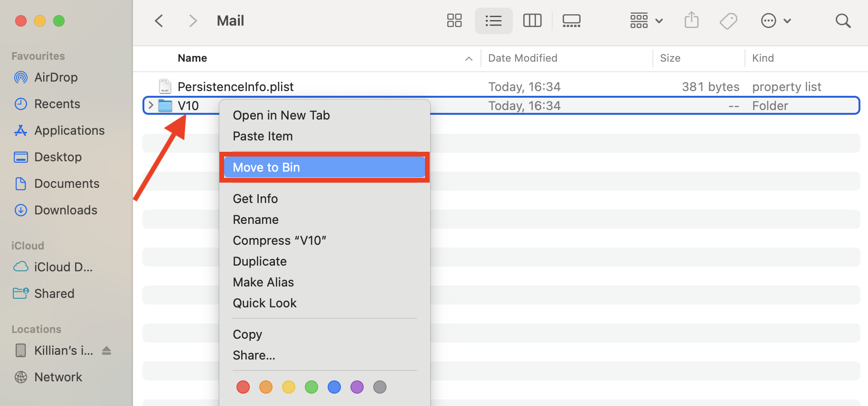Sort by the Kind column header
Image resolution: width=868 pixels, height=406 pixels.
(763, 58)
